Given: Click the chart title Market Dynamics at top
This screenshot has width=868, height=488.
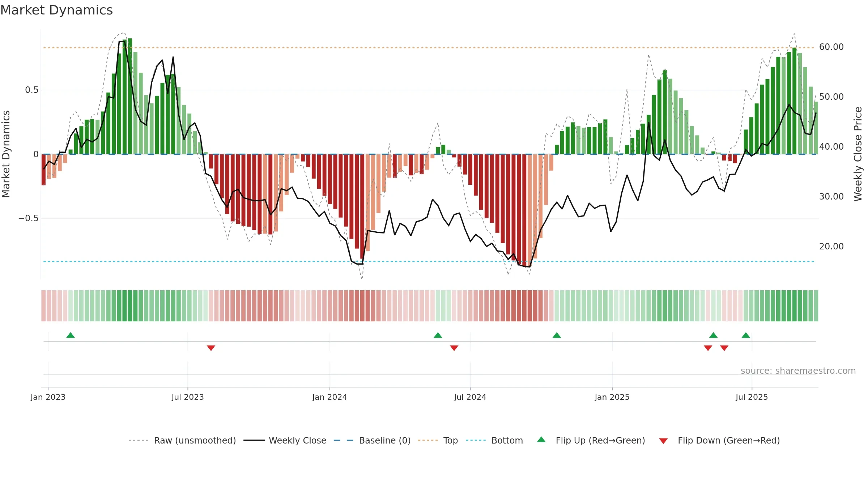Looking at the screenshot, I should 56,10.
